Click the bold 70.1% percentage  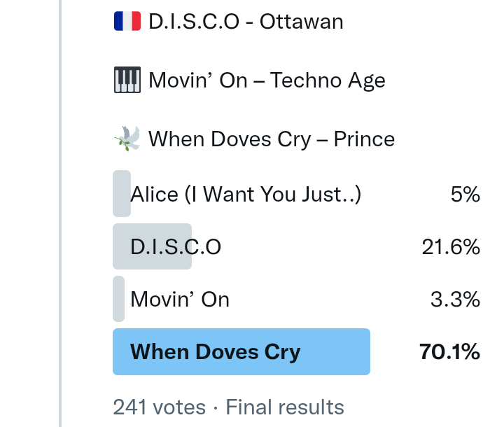click(x=450, y=351)
